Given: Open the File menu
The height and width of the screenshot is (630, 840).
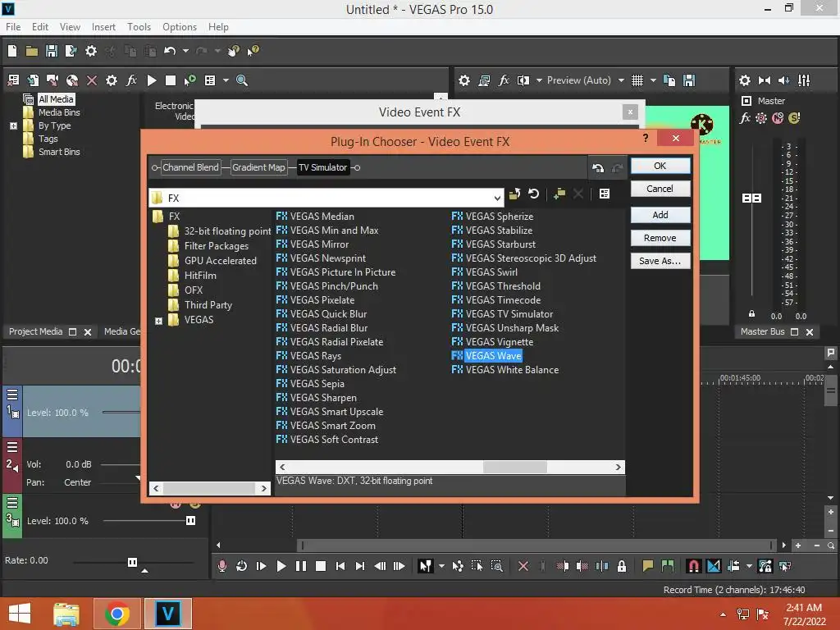Looking at the screenshot, I should pos(13,27).
